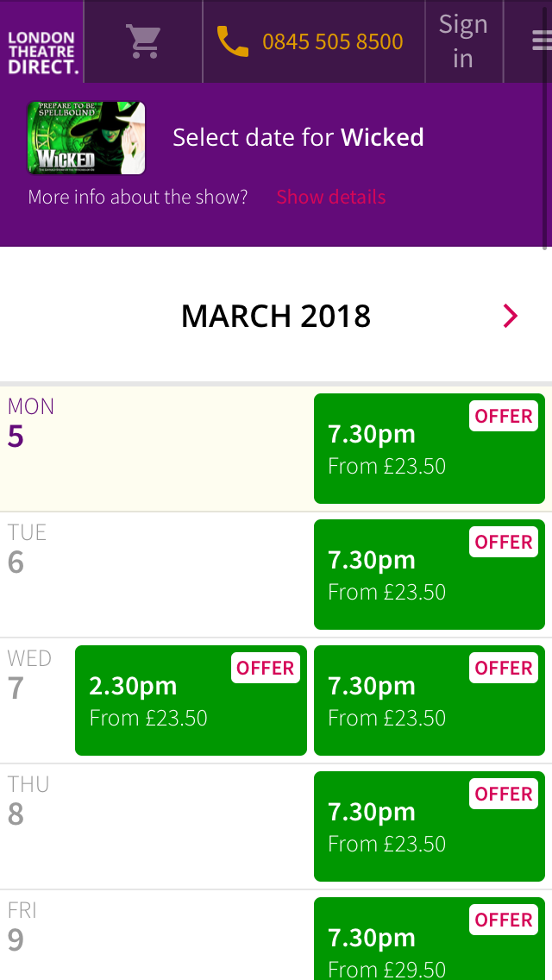
Task: Go to next month arrow
Action: coord(511,317)
